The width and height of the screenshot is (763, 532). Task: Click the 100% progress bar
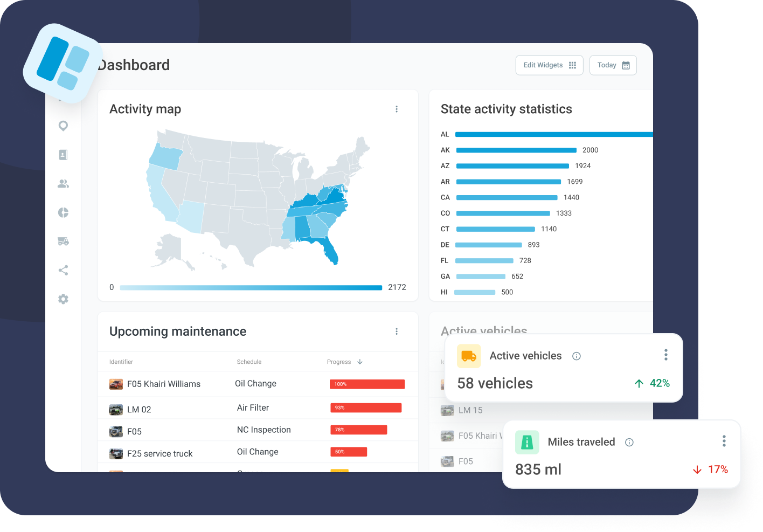pyautogui.click(x=367, y=384)
